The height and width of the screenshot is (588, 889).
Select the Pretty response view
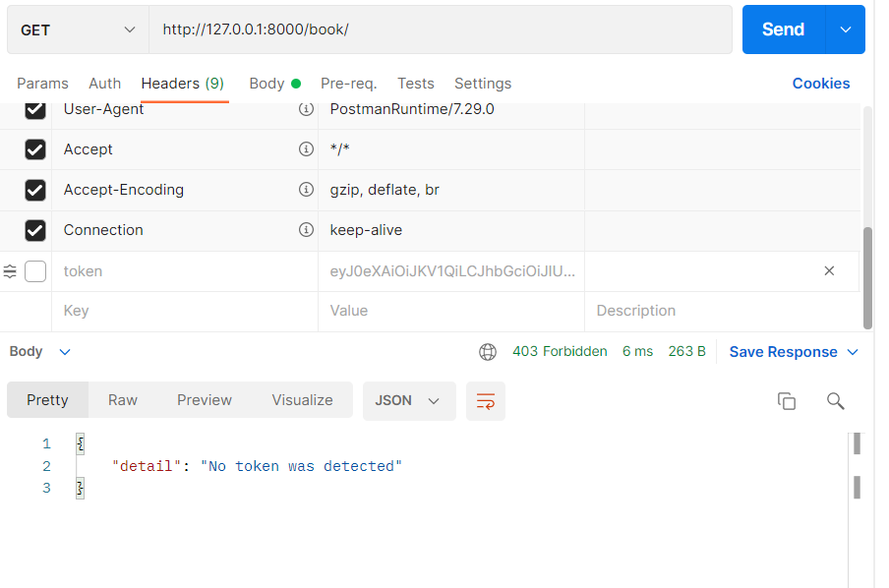point(47,400)
